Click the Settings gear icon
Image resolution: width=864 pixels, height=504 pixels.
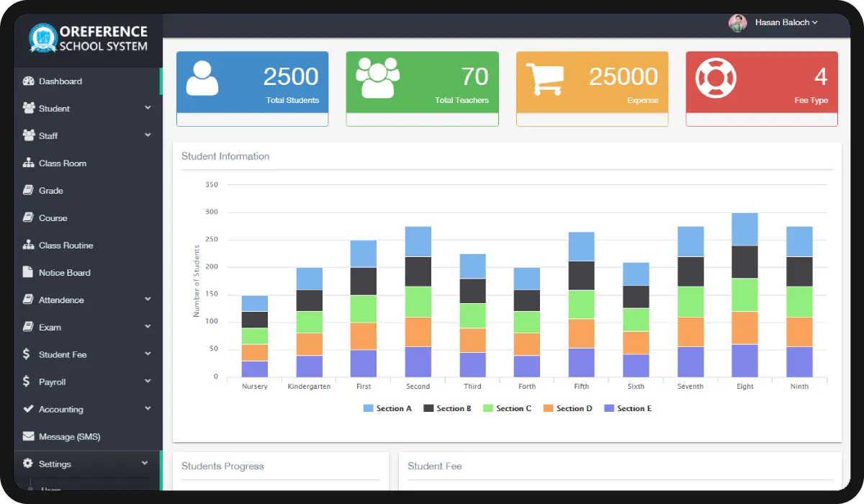(29, 464)
